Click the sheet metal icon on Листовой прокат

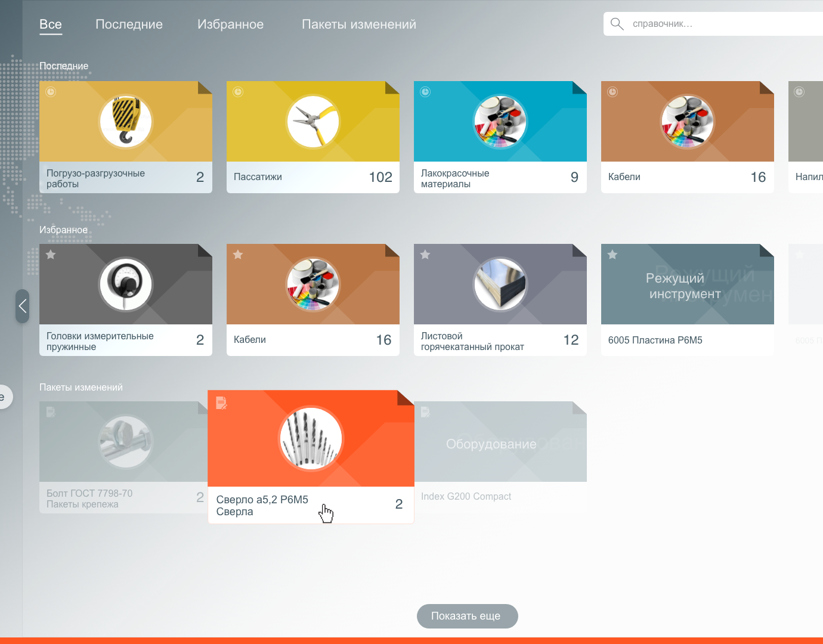tap(500, 284)
